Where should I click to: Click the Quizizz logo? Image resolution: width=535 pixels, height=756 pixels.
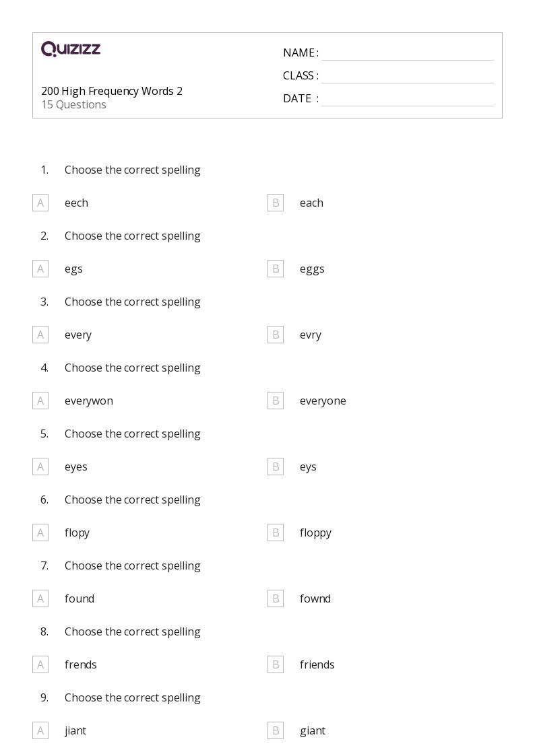(71, 49)
